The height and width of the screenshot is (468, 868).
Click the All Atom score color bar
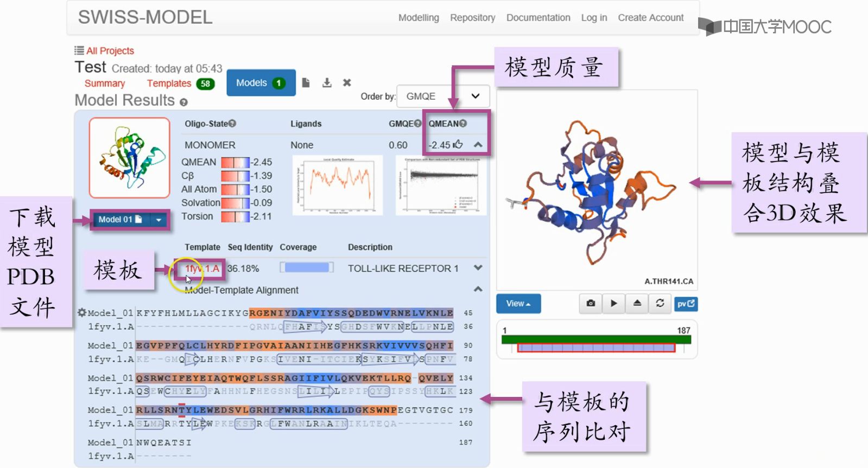[x=235, y=189]
